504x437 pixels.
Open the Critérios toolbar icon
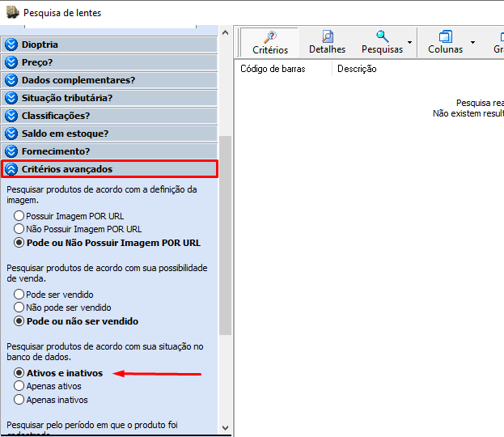[270, 36]
